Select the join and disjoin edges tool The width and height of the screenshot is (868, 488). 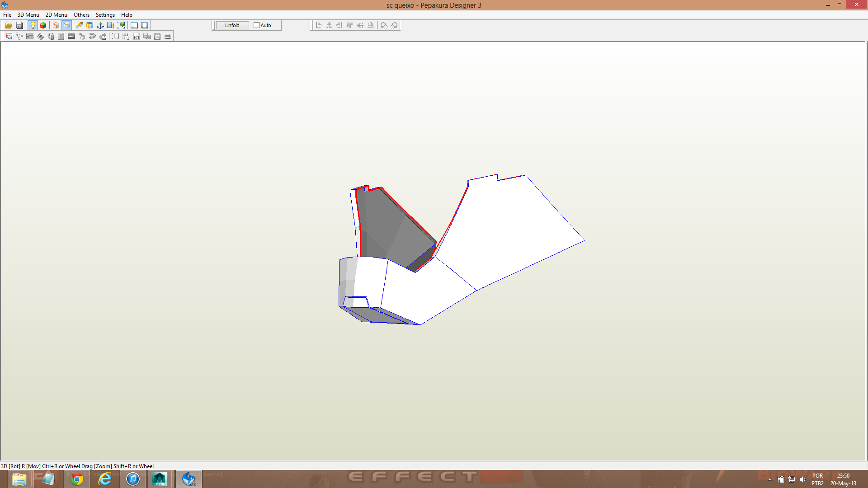(19, 37)
